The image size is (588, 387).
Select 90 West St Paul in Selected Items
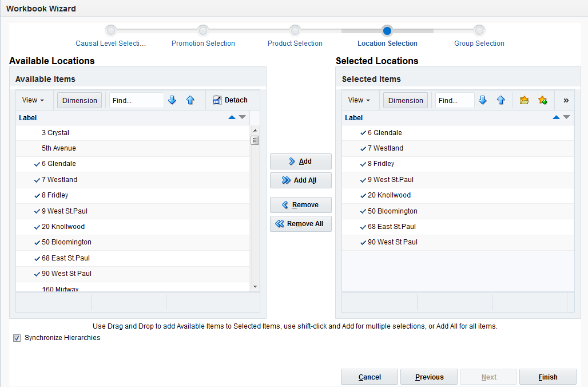click(458, 243)
